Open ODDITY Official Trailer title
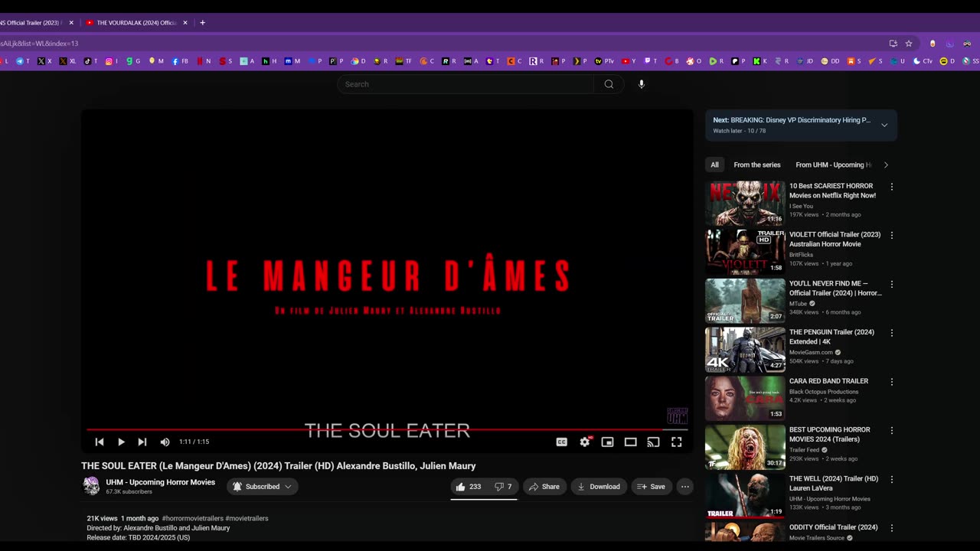The width and height of the screenshot is (980, 551). [x=833, y=527]
